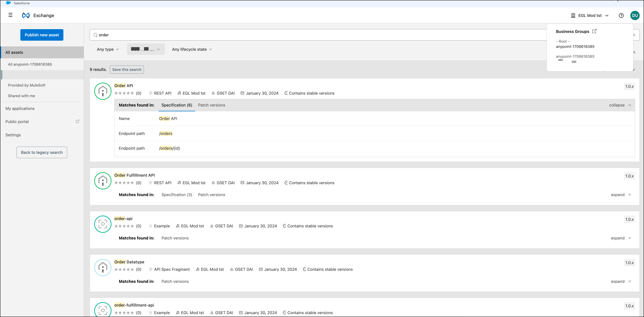
Task: Select Patch versions tab under Order Fulfillment API
Action: pos(211,195)
